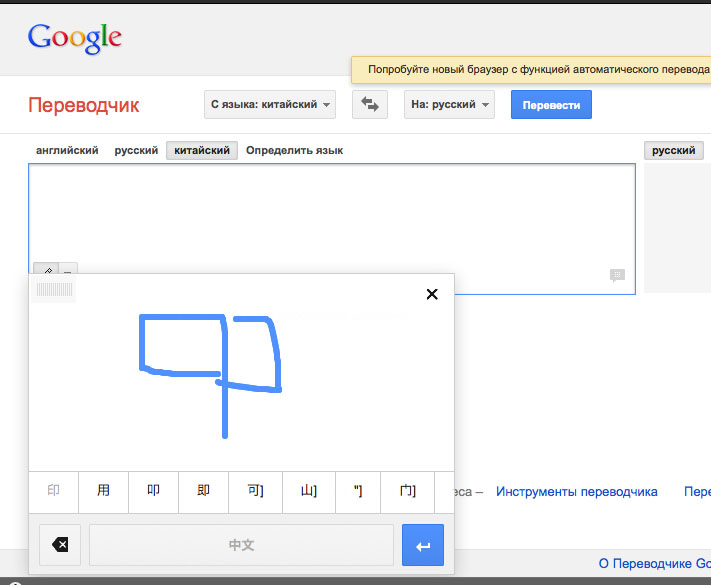Viewport: 711px width, 585px height.
Task: Click the swap languages arrows icon
Action: coord(370,104)
